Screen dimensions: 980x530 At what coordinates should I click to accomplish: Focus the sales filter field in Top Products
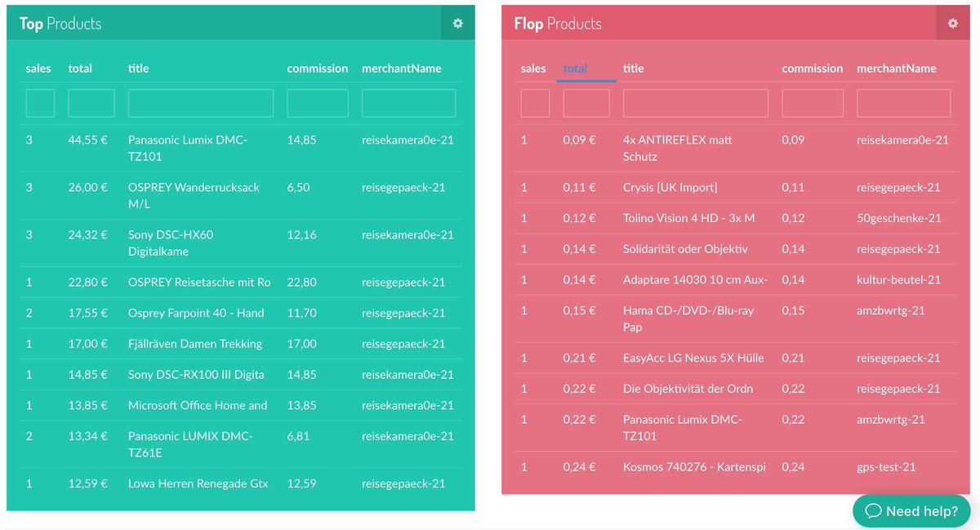(40, 103)
